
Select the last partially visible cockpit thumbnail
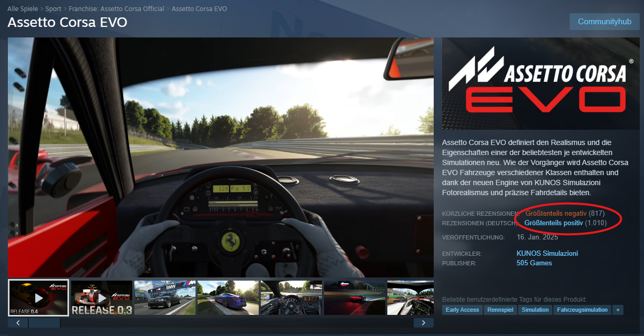(411, 298)
